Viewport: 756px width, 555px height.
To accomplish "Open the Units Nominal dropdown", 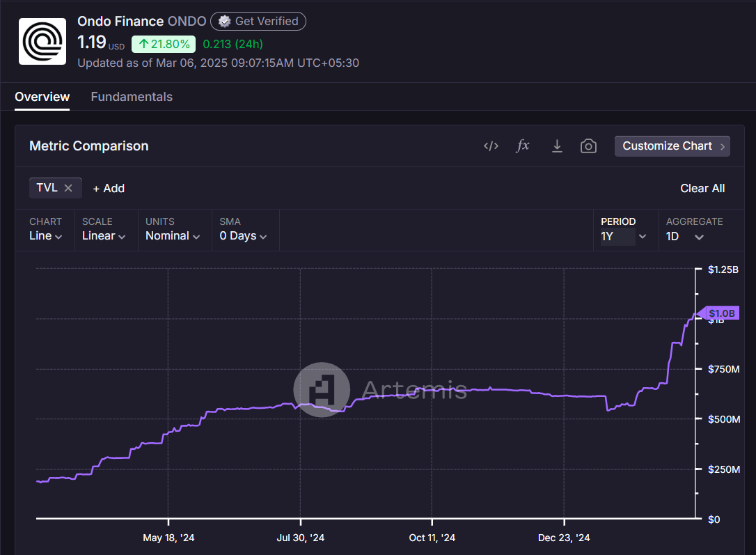I will click(x=173, y=236).
